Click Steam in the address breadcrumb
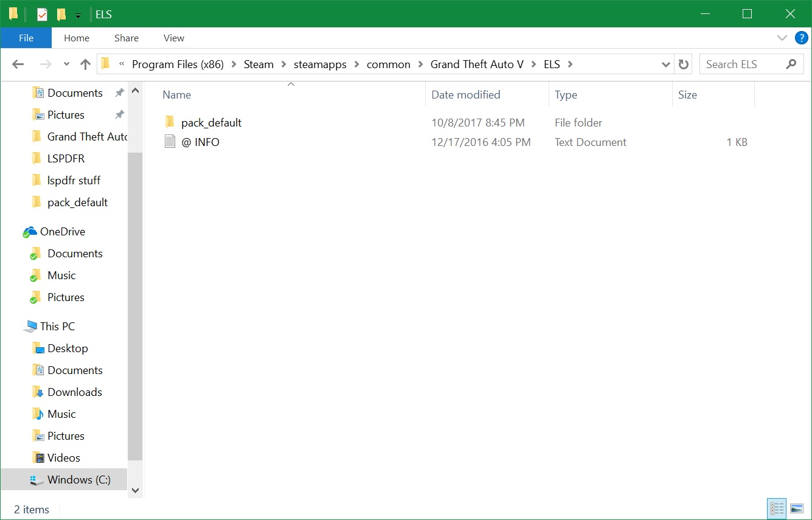The width and height of the screenshot is (812, 520). point(259,64)
